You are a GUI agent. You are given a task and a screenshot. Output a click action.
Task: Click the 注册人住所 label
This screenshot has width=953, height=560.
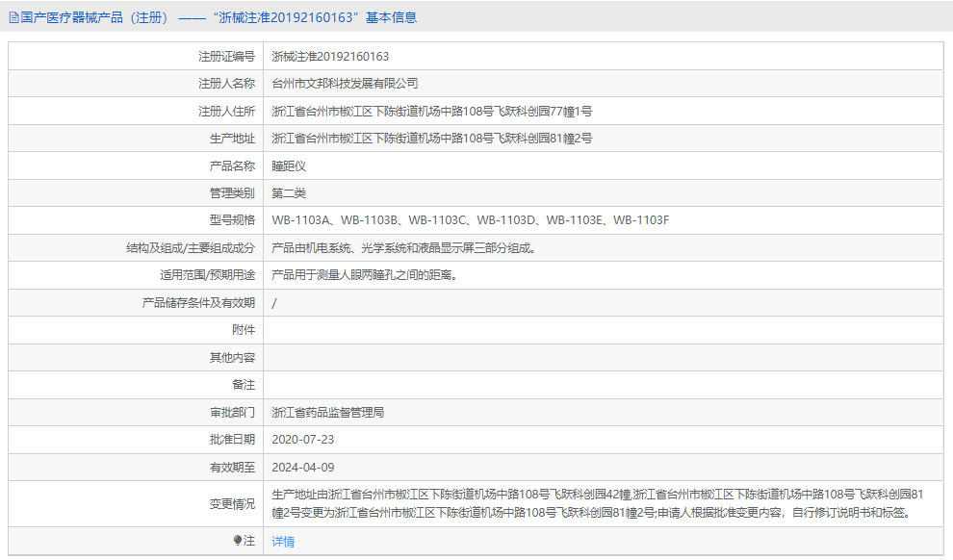pos(227,112)
